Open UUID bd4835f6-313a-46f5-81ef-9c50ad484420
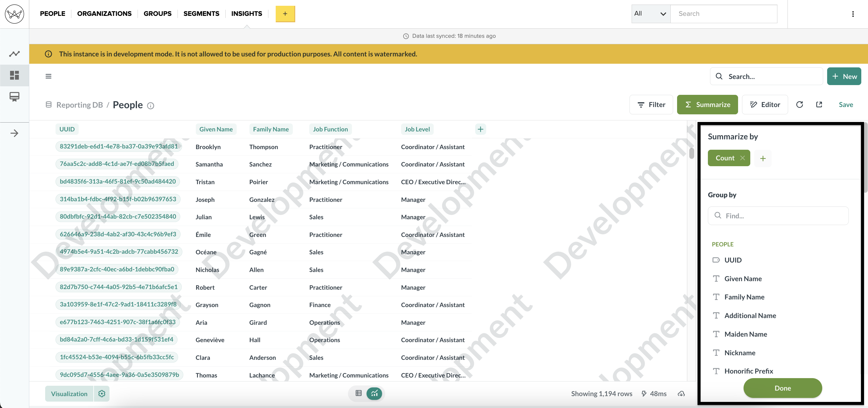 click(118, 181)
